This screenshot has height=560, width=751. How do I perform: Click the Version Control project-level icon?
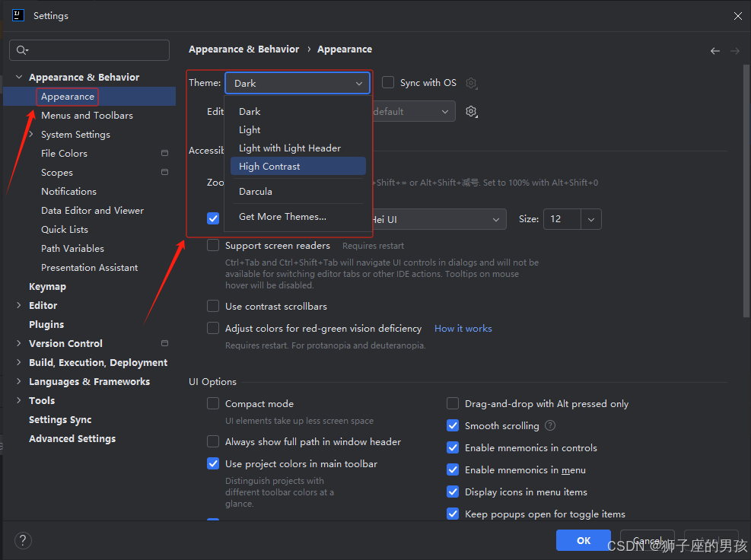pyautogui.click(x=165, y=343)
